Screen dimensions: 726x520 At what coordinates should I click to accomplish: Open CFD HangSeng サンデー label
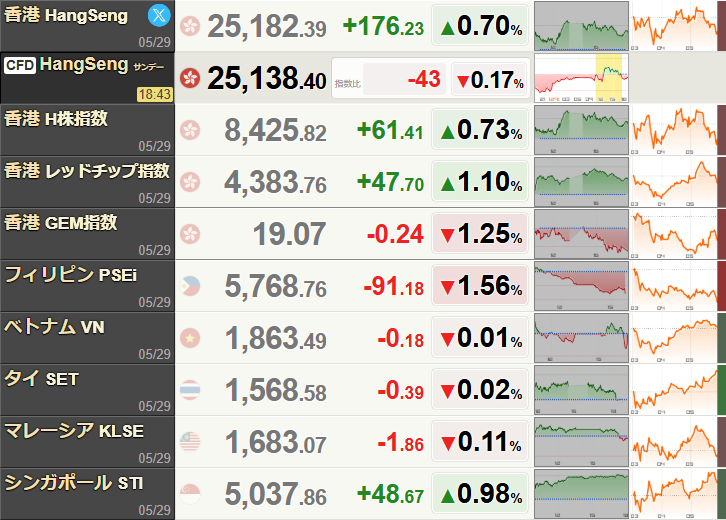pos(84,65)
